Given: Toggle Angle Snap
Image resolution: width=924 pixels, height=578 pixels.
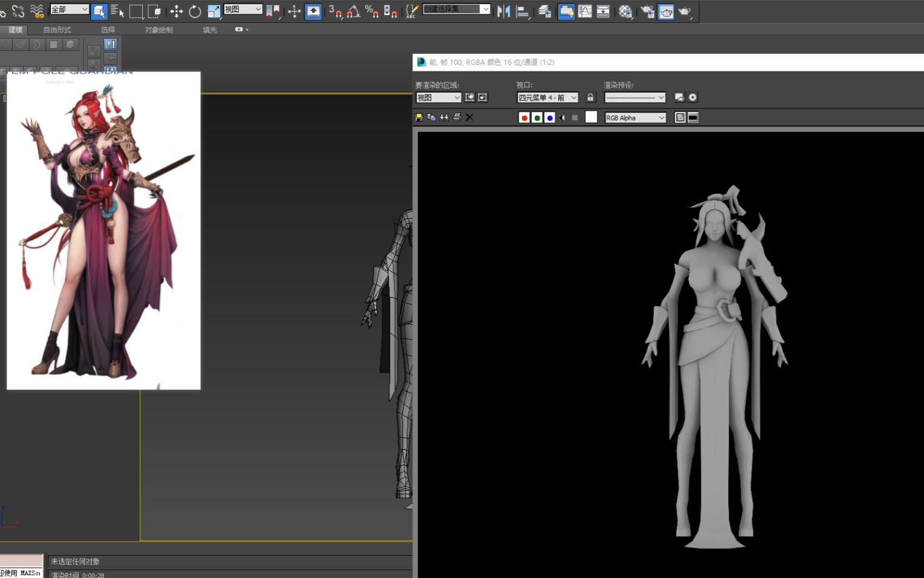Looking at the screenshot, I should [x=354, y=11].
